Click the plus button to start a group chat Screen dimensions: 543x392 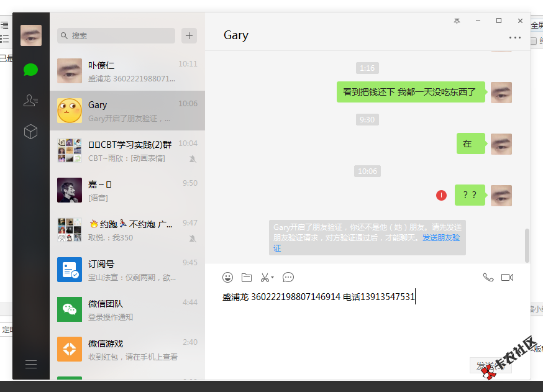pyautogui.click(x=189, y=35)
